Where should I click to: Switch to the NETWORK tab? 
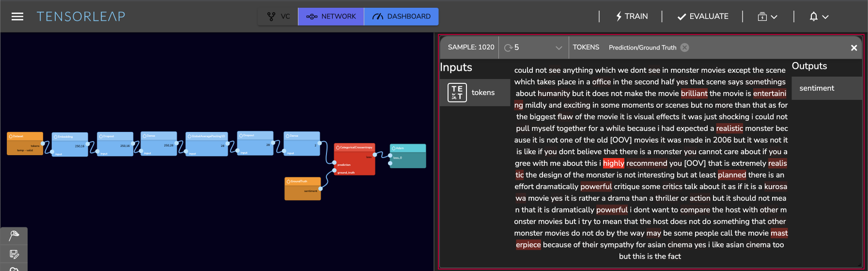[331, 16]
